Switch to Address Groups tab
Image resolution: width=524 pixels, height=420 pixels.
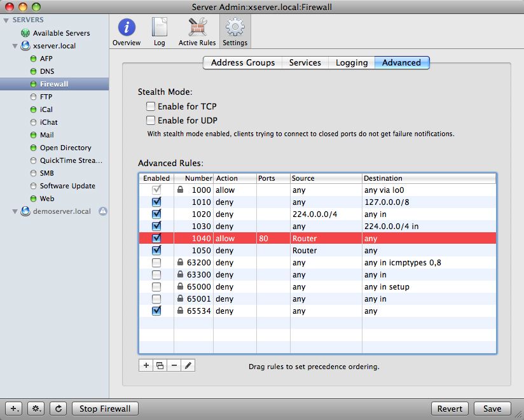[243, 62]
